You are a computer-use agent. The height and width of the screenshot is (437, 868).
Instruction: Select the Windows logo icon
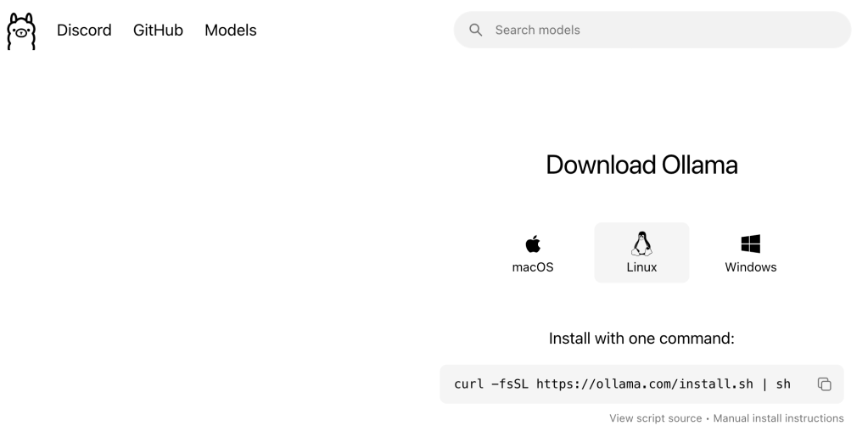pos(750,244)
